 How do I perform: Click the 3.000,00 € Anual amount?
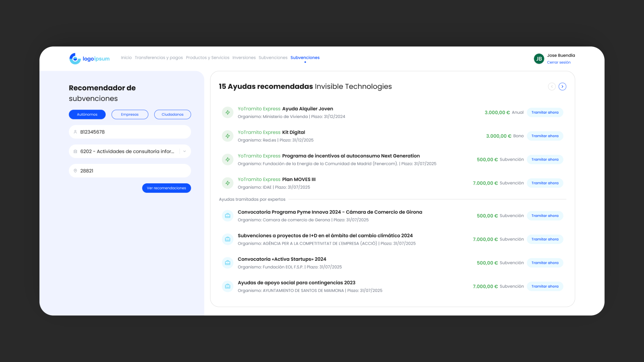(x=504, y=113)
